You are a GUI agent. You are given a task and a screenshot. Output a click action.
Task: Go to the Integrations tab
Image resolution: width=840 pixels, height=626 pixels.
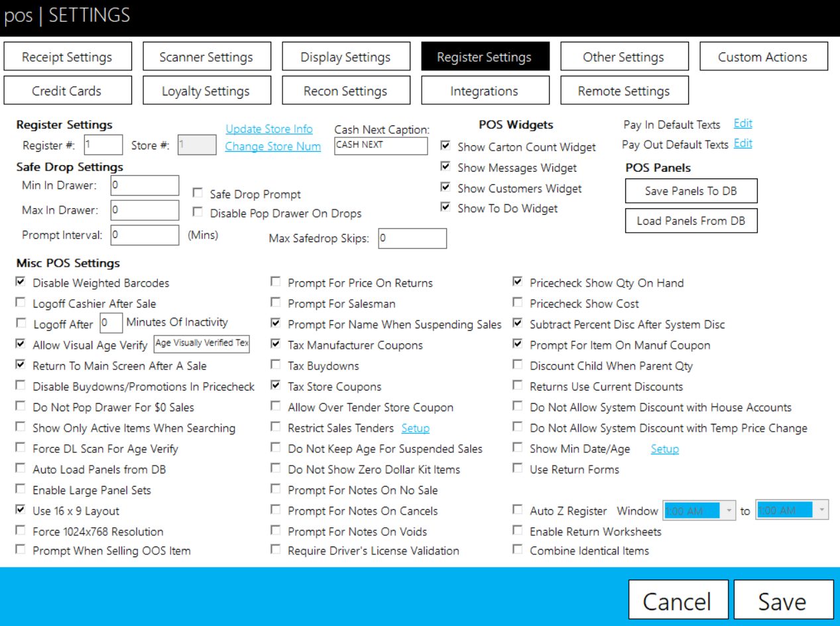(x=485, y=91)
